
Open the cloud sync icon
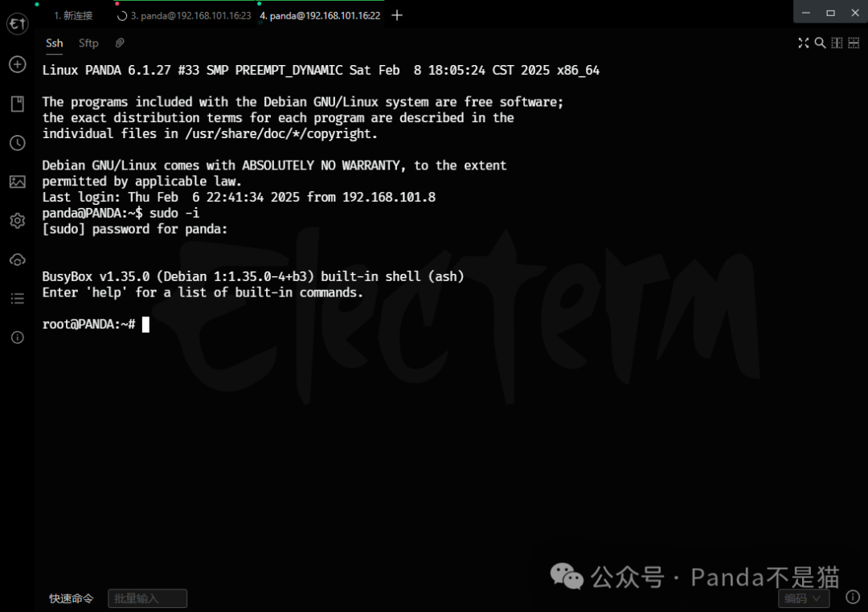pyautogui.click(x=17, y=259)
